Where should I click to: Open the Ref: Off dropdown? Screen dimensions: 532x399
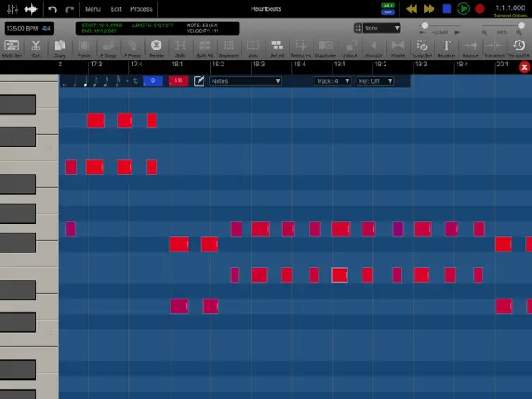pos(376,81)
